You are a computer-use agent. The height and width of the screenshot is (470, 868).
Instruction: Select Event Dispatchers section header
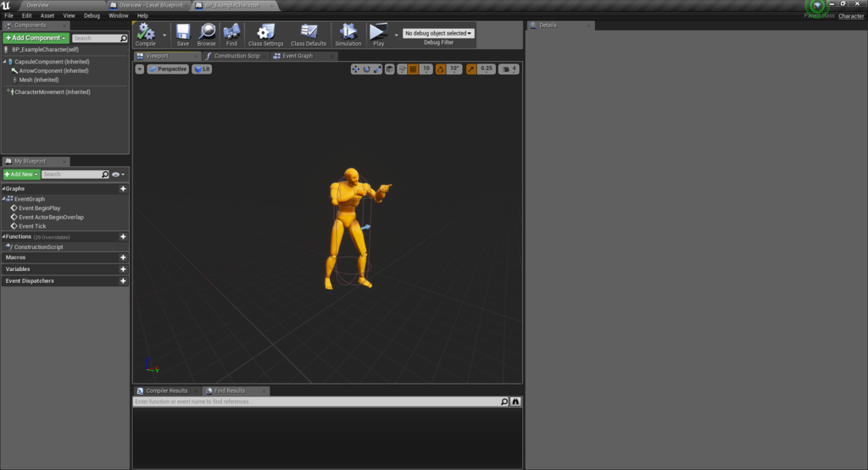point(30,281)
